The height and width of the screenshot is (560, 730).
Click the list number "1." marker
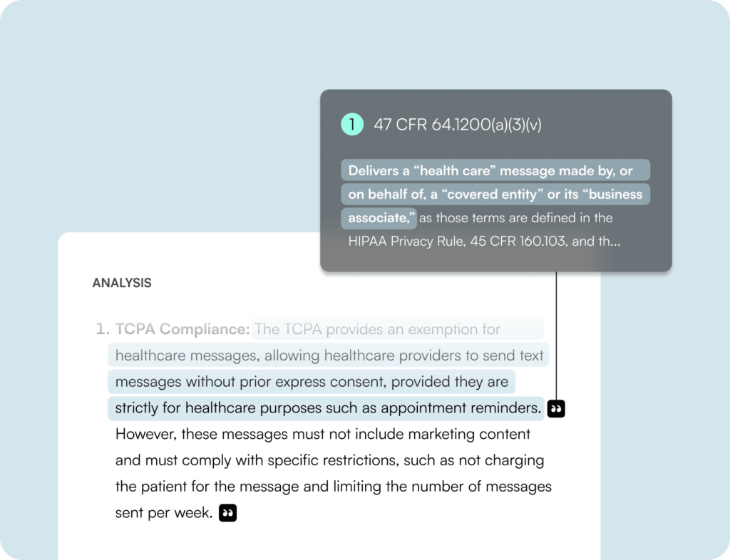click(x=103, y=329)
